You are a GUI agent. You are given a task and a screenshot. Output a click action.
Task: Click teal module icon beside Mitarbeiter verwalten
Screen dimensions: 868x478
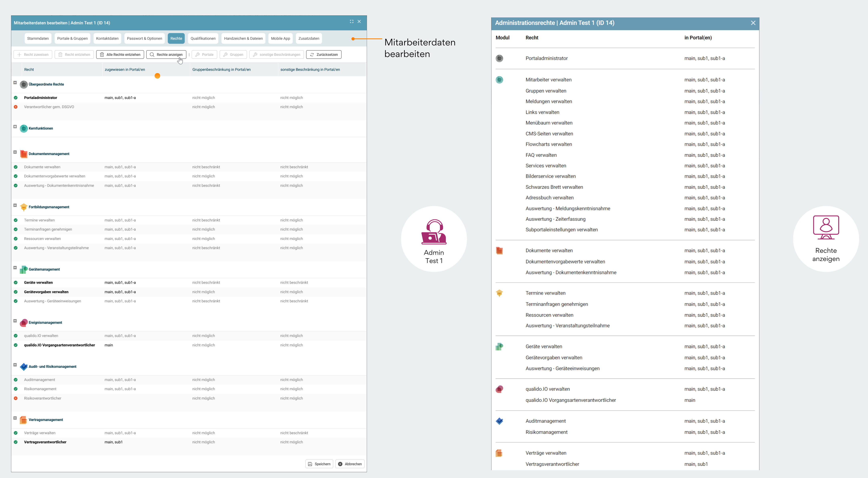point(499,80)
